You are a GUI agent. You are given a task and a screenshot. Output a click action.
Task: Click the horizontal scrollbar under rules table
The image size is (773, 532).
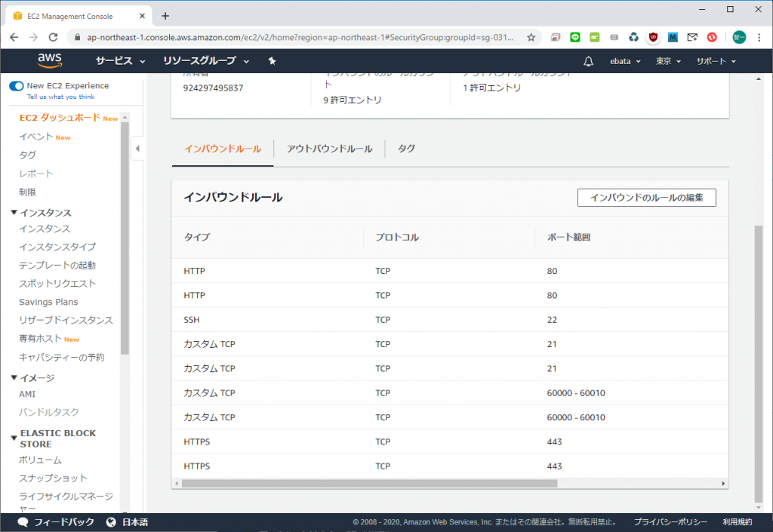tap(368, 484)
